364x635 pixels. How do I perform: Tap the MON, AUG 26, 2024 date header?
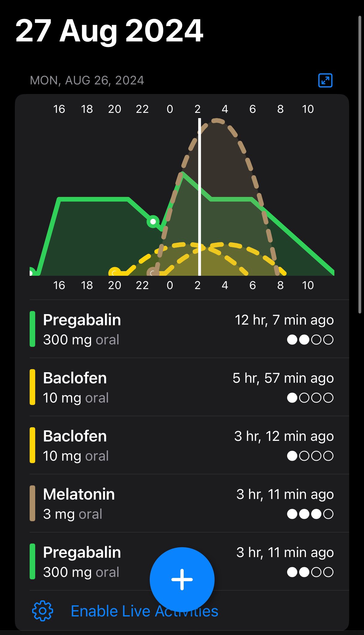(87, 80)
